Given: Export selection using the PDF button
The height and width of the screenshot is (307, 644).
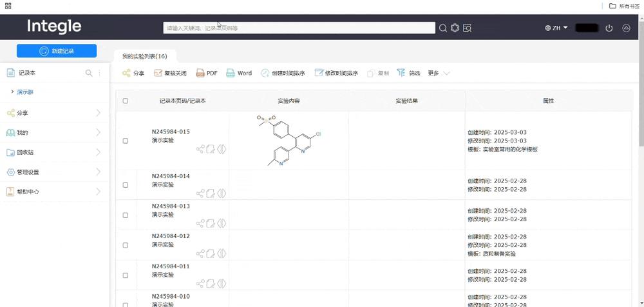Looking at the screenshot, I should [207, 74].
